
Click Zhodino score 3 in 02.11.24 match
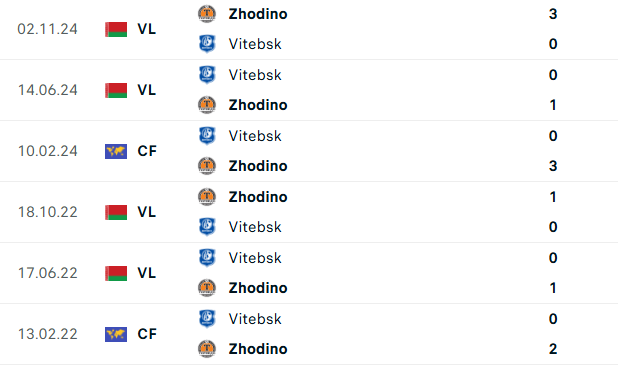coord(553,14)
